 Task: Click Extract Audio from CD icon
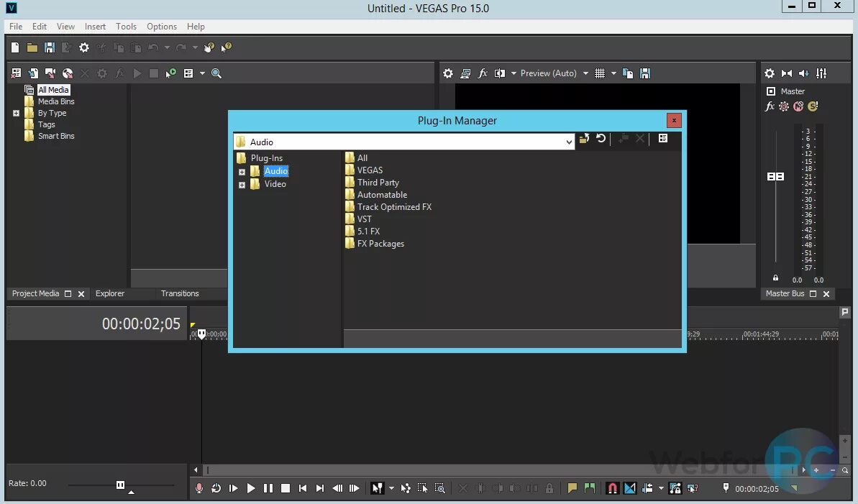pos(68,73)
